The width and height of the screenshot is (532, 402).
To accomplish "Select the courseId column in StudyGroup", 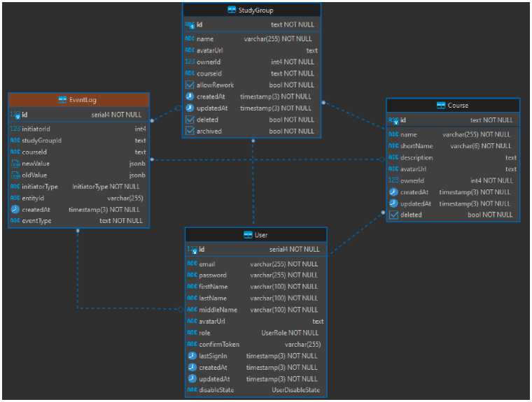I will [x=209, y=73].
